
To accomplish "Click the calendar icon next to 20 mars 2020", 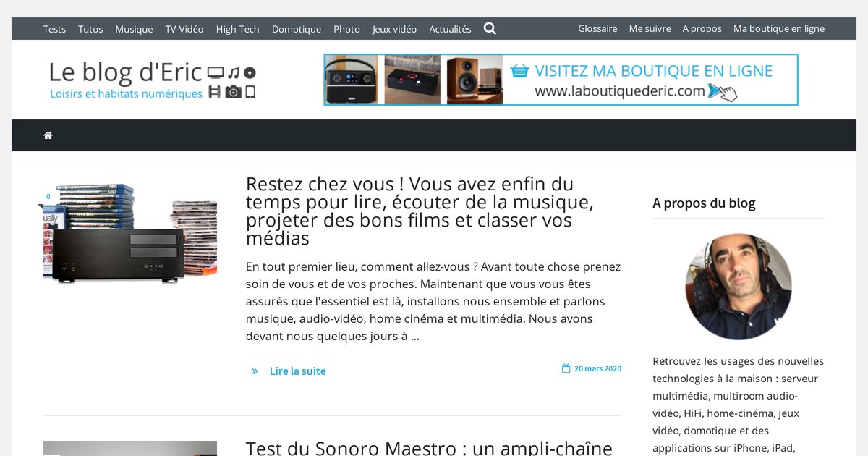I will [566, 368].
